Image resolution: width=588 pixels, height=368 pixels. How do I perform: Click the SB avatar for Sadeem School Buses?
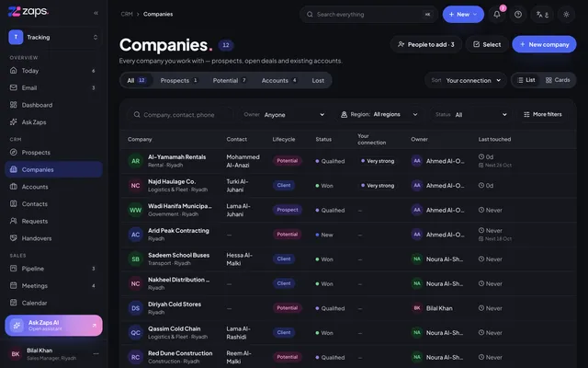point(135,259)
